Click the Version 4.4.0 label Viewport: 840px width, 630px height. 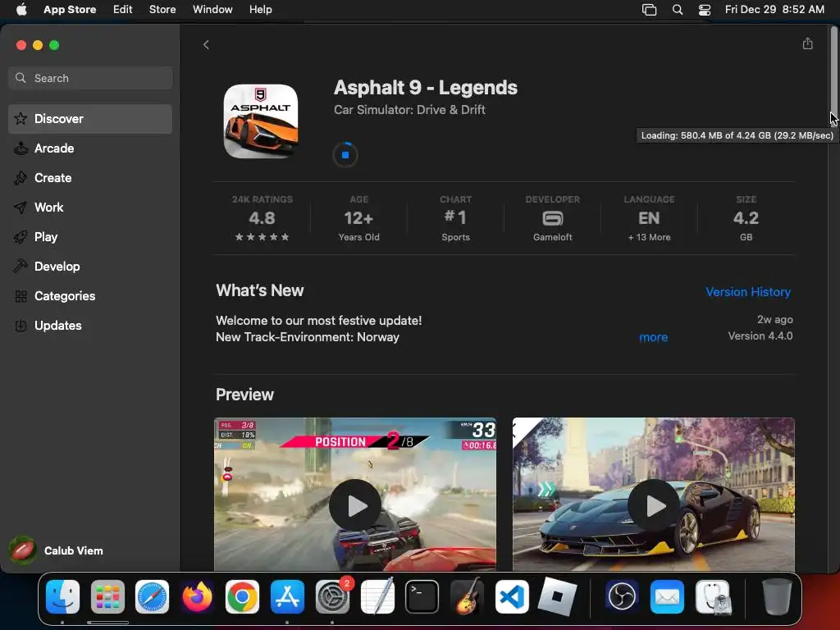[760, 336]
